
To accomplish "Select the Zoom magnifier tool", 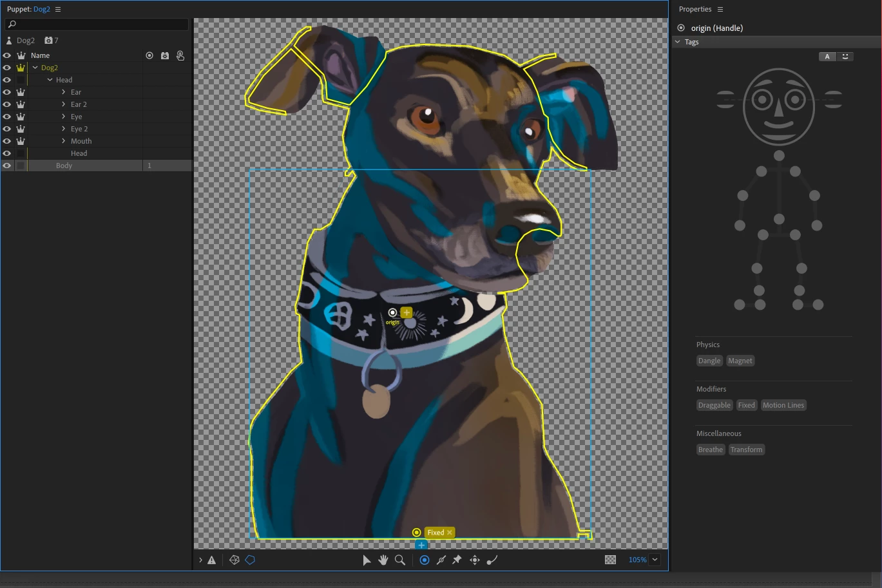I will click(400, 560).
